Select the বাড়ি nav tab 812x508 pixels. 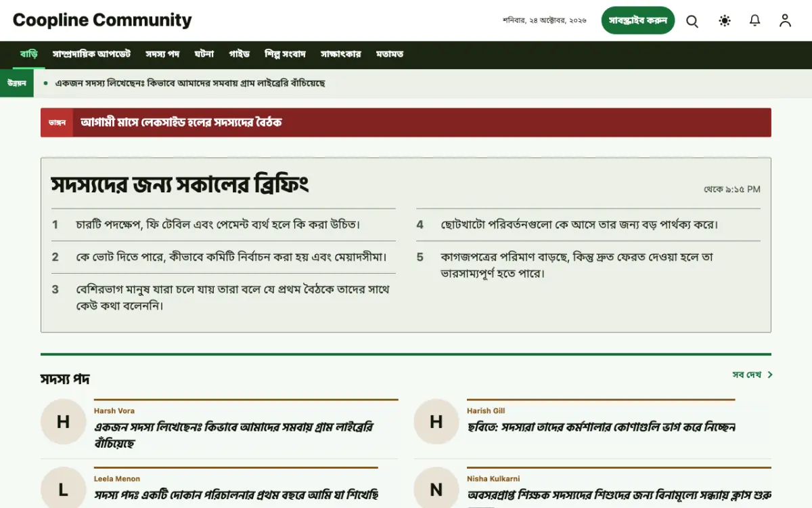tap(29, 54)
